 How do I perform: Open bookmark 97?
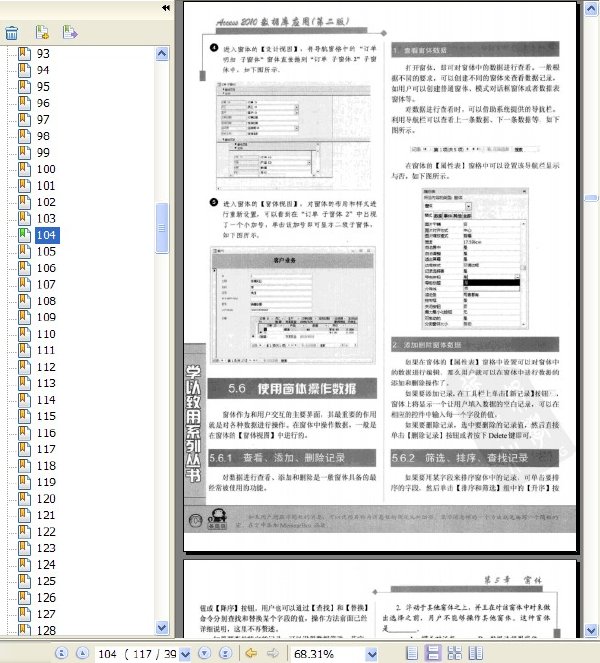coord(43,120)
